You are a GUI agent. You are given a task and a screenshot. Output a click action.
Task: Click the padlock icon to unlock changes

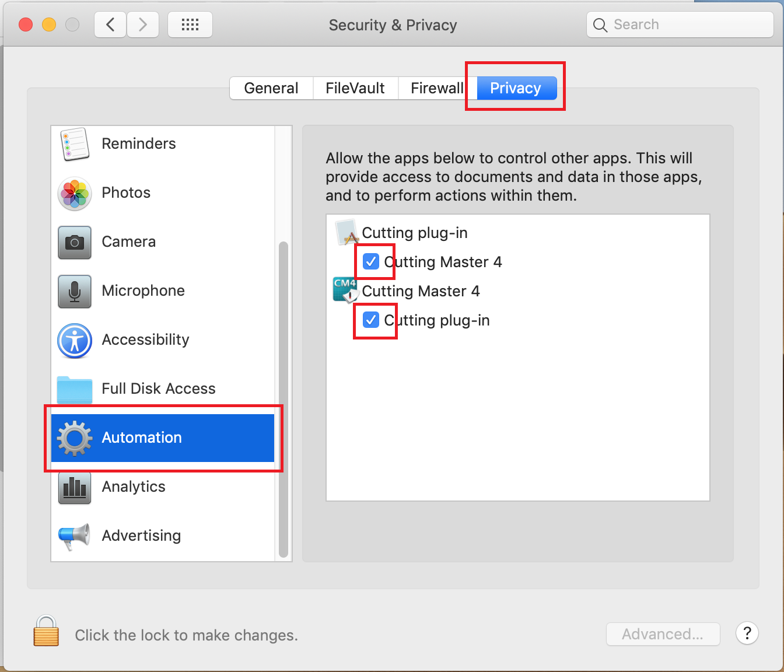coord(47,631)
